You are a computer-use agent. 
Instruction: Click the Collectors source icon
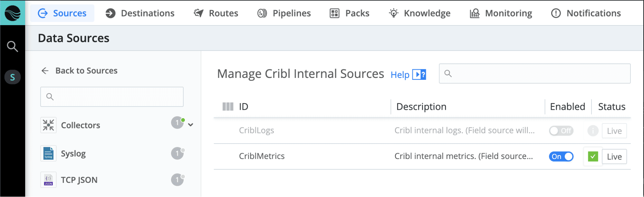pyautogui.click(x=48, y=125)
